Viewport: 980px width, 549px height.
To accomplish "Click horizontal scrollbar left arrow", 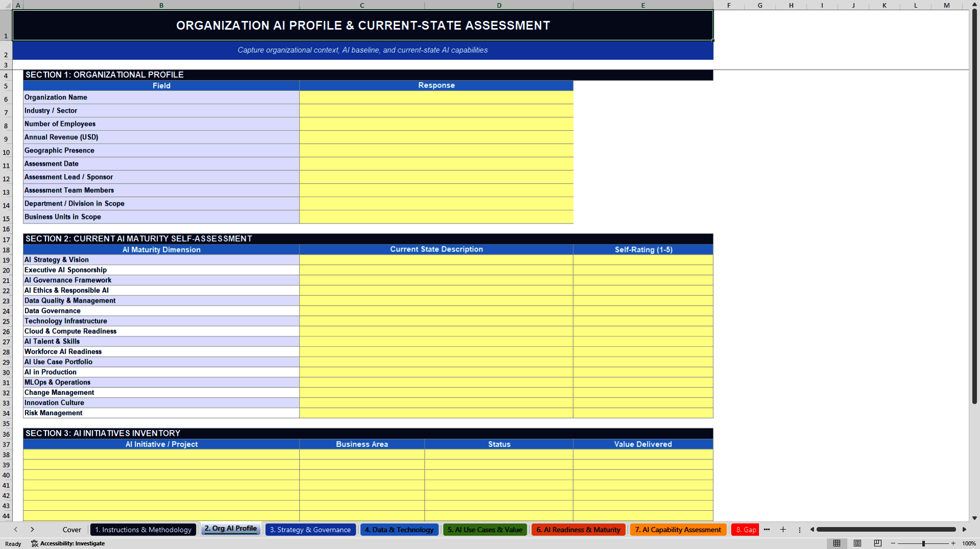I will coord(812,530).
